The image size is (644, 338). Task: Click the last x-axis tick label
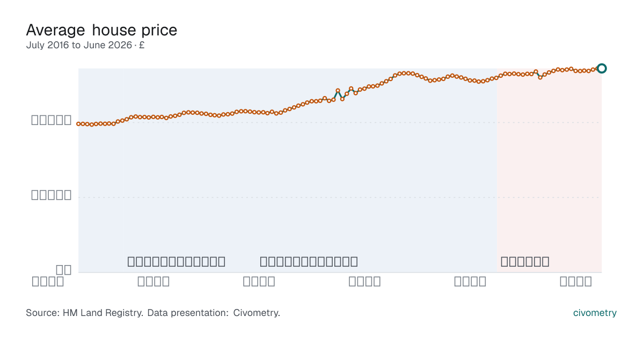pos(576,281)
